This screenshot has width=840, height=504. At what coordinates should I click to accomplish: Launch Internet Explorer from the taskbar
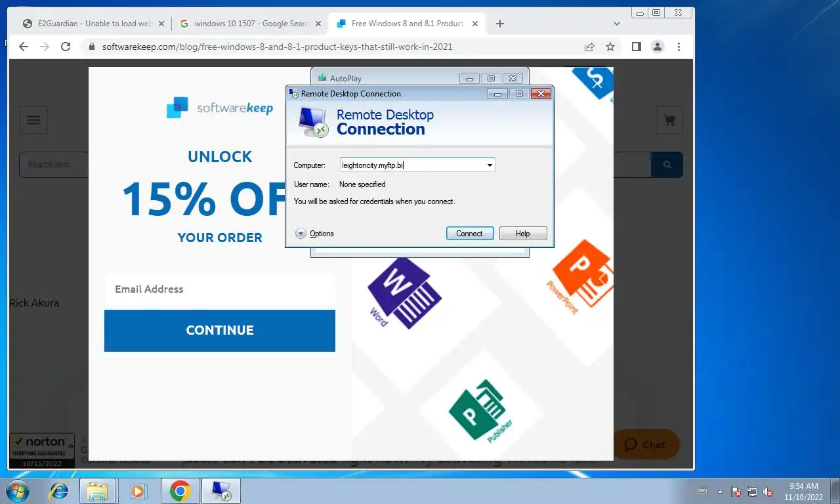click(59, 491)
